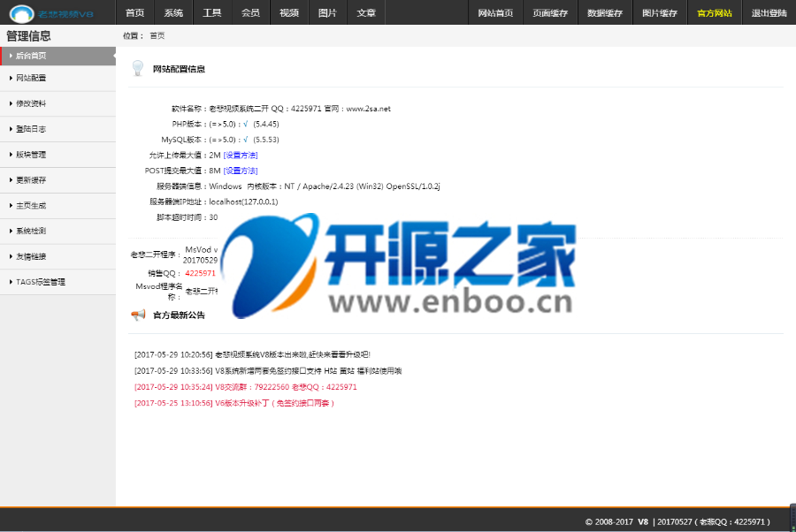Viewport: 796px width, 532px height.
Task: Click the megaphone icon beside 官方最新公告
Action: [138, 315]
